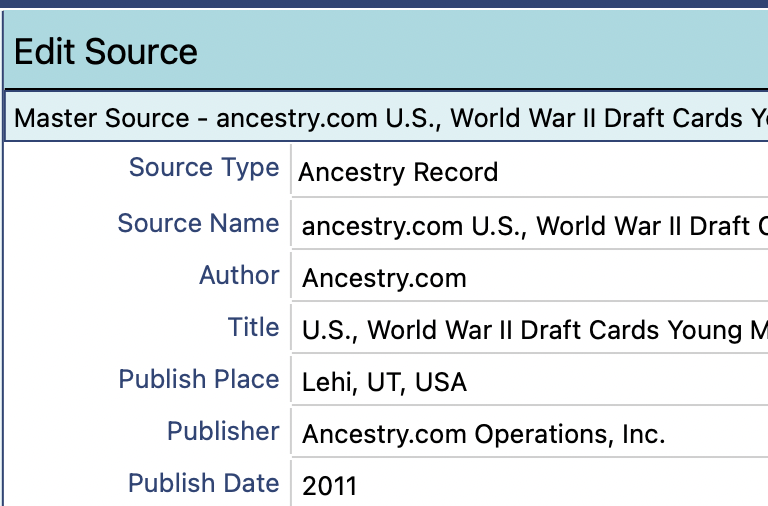Click the Title field with U.S., World War II
This screenshot has width=768, height=506.
tap(530, 330)
